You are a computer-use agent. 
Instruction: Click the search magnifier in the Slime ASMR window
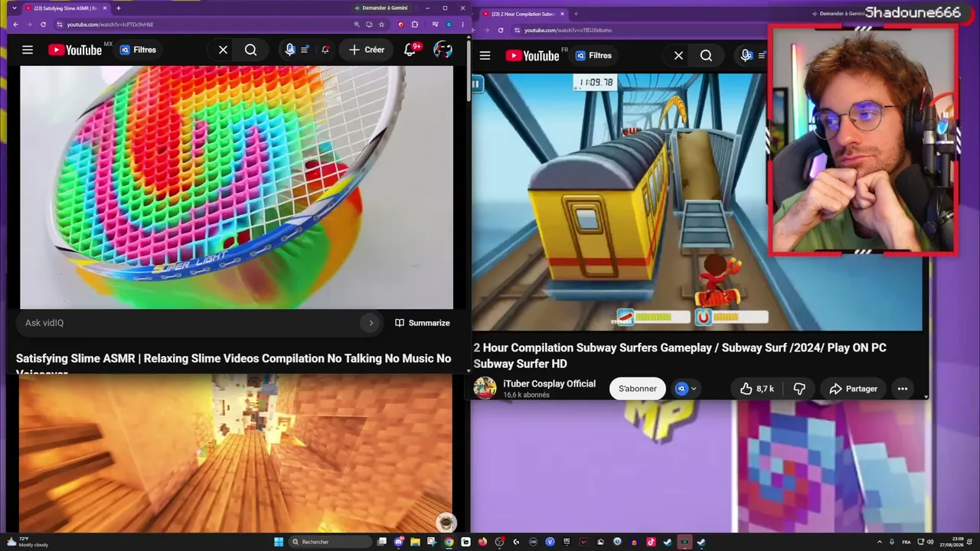click(250, 50)
